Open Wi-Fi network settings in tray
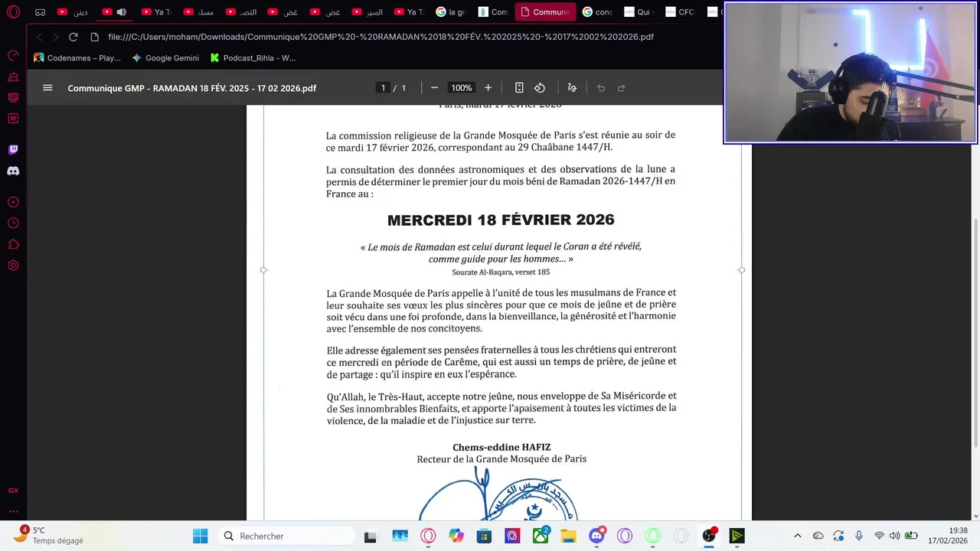Screen dimensions: 980x551 point(879,536)
